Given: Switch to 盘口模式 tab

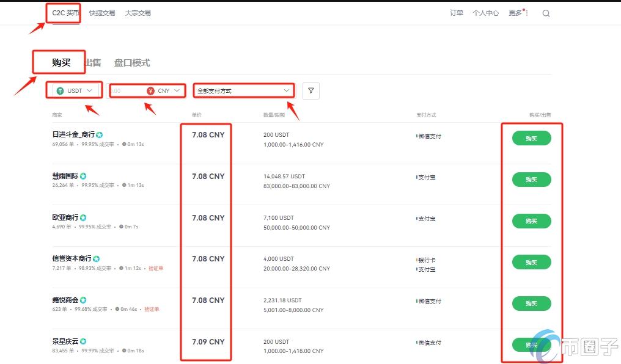Looking at the screenshot, I should point(133,62).
